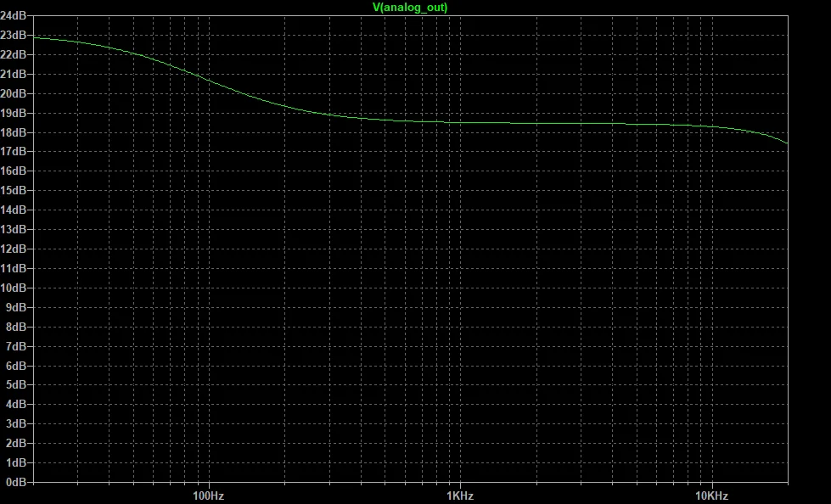Select the 100Hz frequency axis label
This screenshot has height=504, width=831.
coord(208,496)
